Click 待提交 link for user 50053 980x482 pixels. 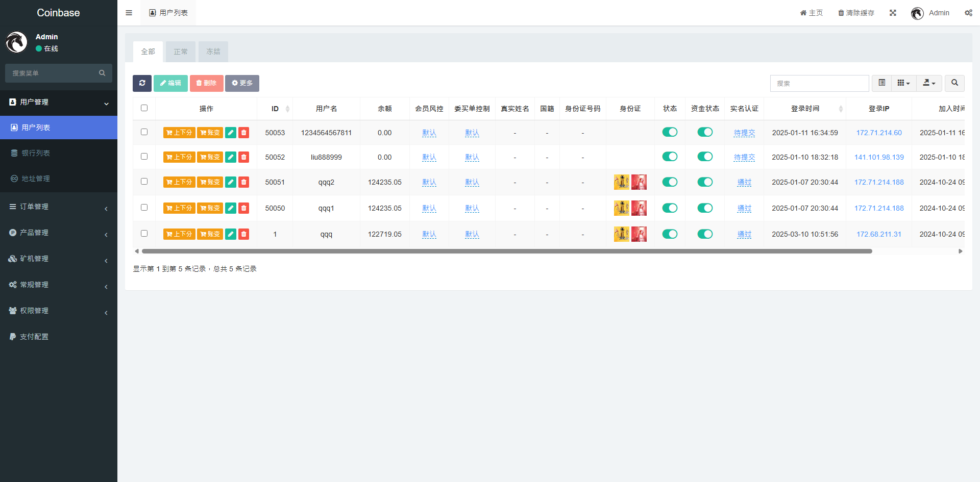tap(744, 133)
